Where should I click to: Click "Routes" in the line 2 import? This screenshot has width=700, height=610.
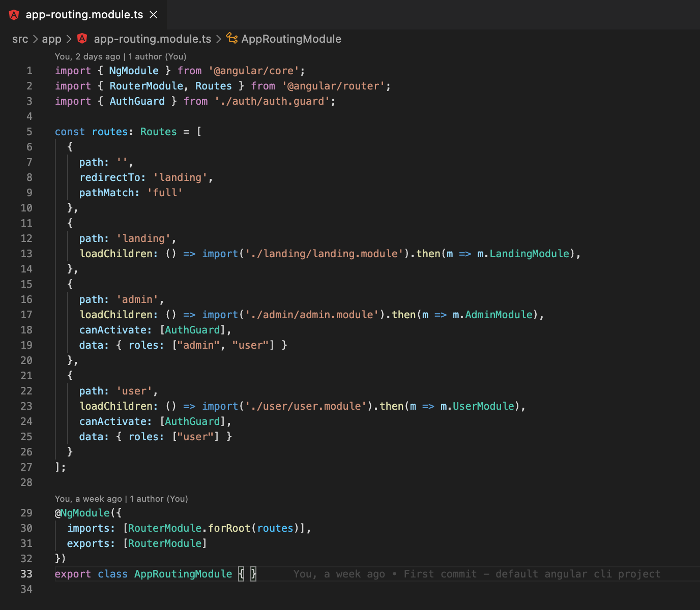[214, 86]
